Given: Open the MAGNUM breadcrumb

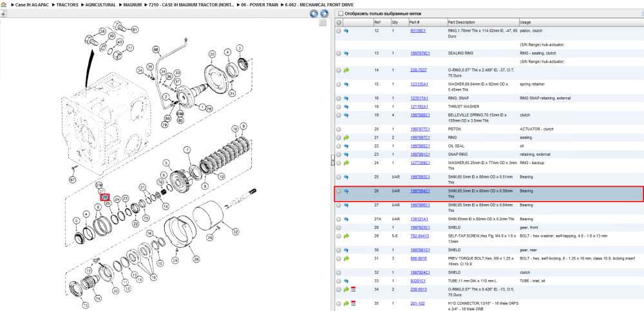Looking at the screenshot, I should pyautogui.click(x=133, y=5).
